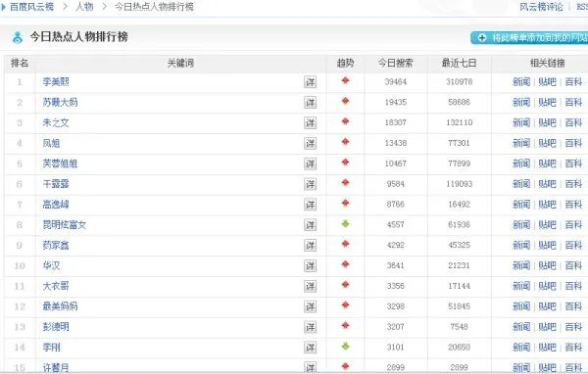Click the 今日搜索 column header
Viewport: 588px width, 374px height.
[x=396, y=63]
